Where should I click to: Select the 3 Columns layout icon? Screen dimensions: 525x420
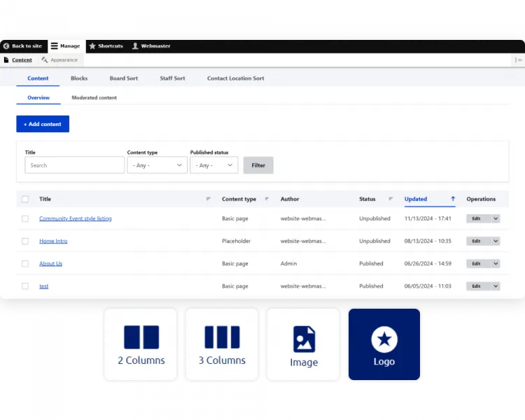pos(222,337)
